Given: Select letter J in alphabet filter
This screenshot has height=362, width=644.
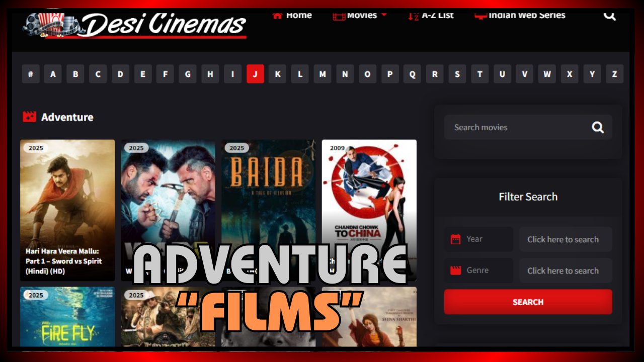Looking at the screenshot, I should coord(255,74).
